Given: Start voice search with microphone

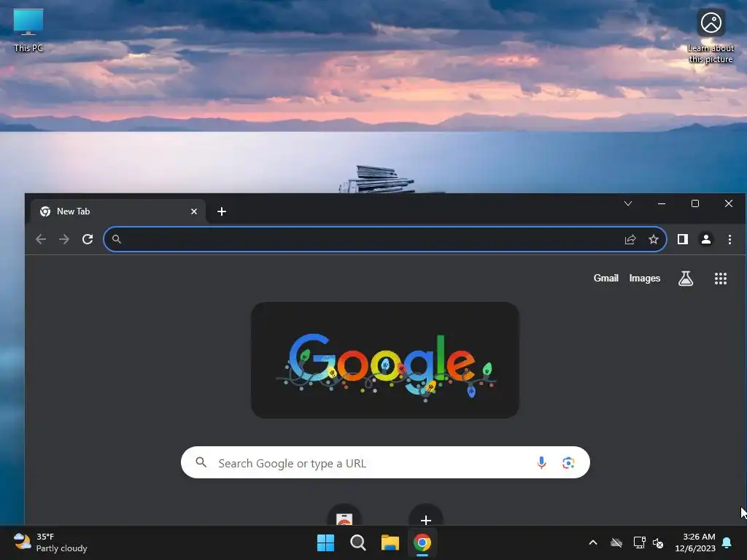Looking at the screenshot, I should (541, 462).
